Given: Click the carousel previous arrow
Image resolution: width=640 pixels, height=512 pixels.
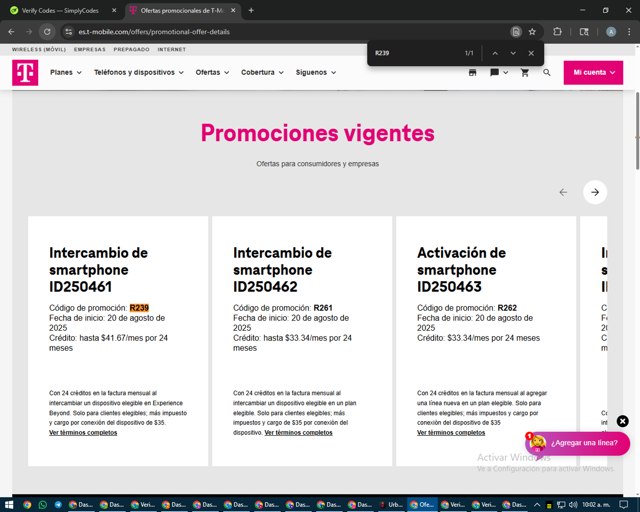Looking at the screenshot, I should pyautogui.click(x=563, y=192).
